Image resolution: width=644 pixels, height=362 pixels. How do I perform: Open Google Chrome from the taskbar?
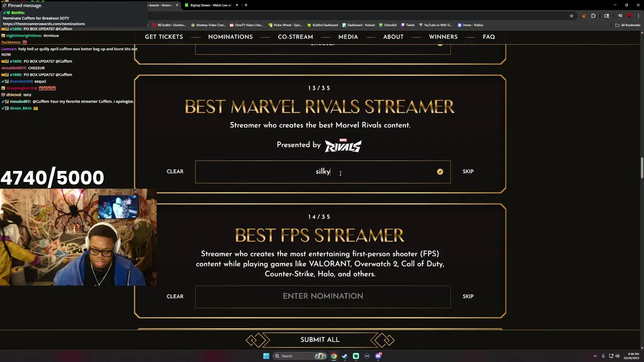(334, 356)
